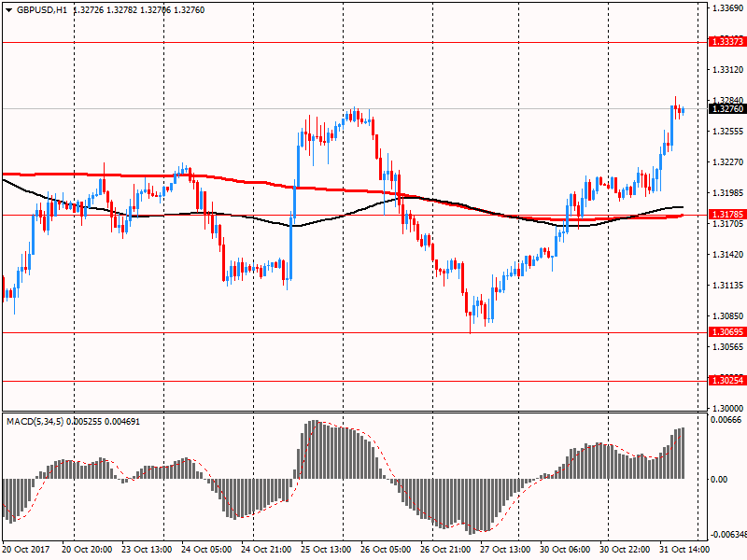Click the 1.33373 red price level label

[727, 42]
